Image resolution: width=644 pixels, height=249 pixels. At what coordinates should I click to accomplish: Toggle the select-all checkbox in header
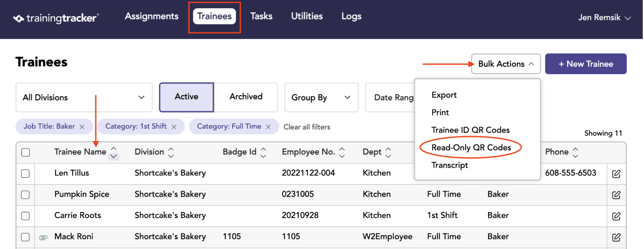pos(26,152)
